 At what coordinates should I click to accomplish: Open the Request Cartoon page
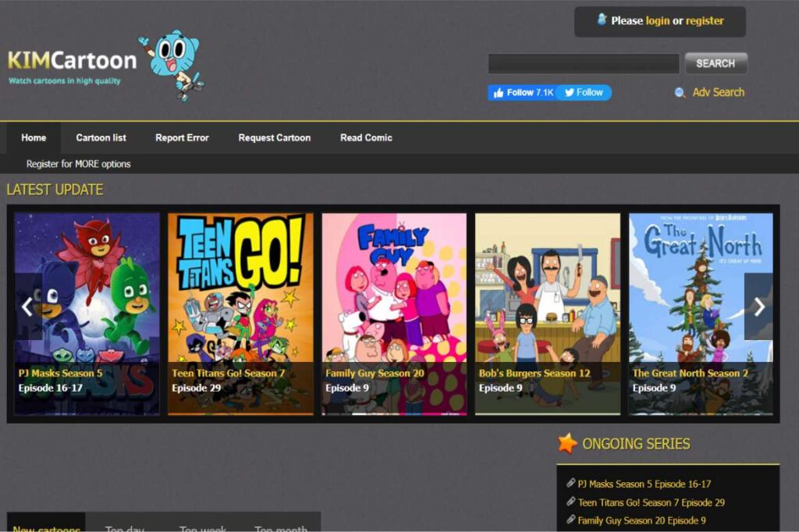point(274,137)
